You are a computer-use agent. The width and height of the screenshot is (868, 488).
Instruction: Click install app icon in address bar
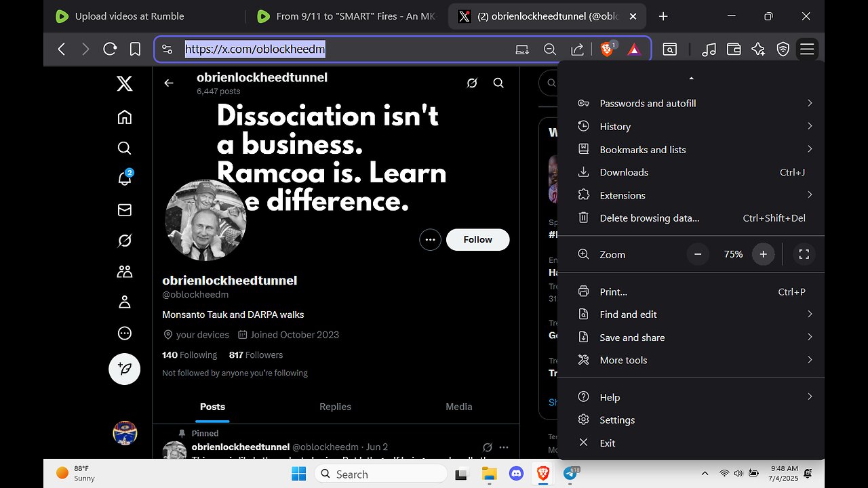point(522,49)
